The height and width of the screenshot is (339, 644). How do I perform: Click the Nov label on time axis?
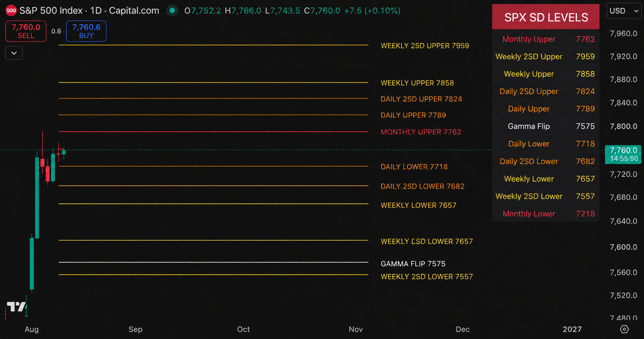tap(356, 329)
